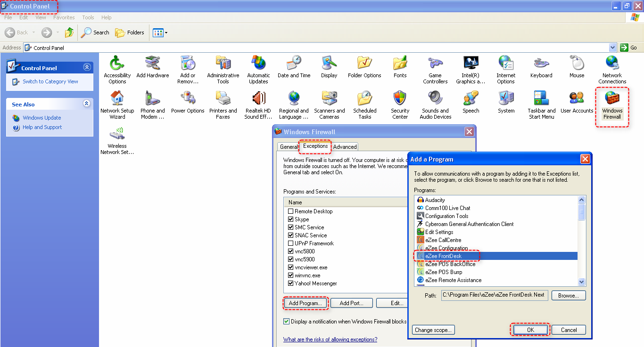Open Internet Options icon

click(x=506, y=63)
